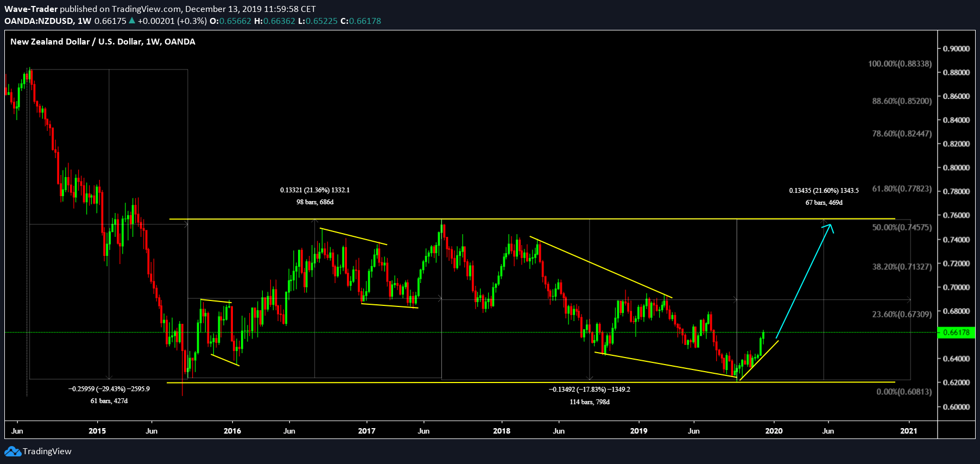Click the 38.20%(0.71327) Fibonacci label

click(x=902, y=267)
